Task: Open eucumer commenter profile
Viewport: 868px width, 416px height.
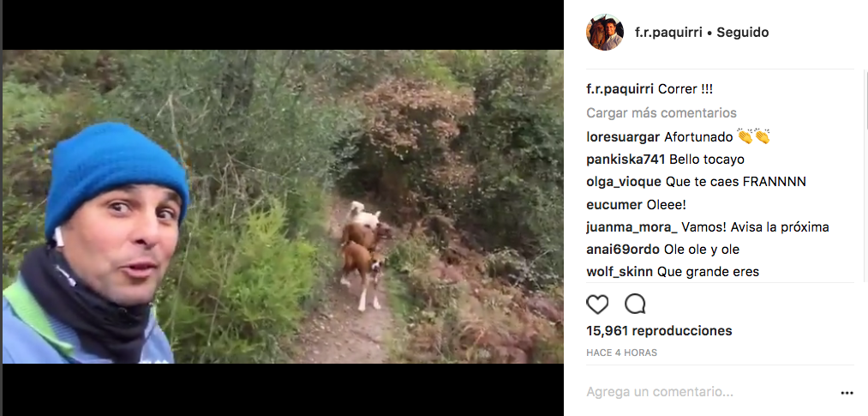Action: click(x=614, y=204)
